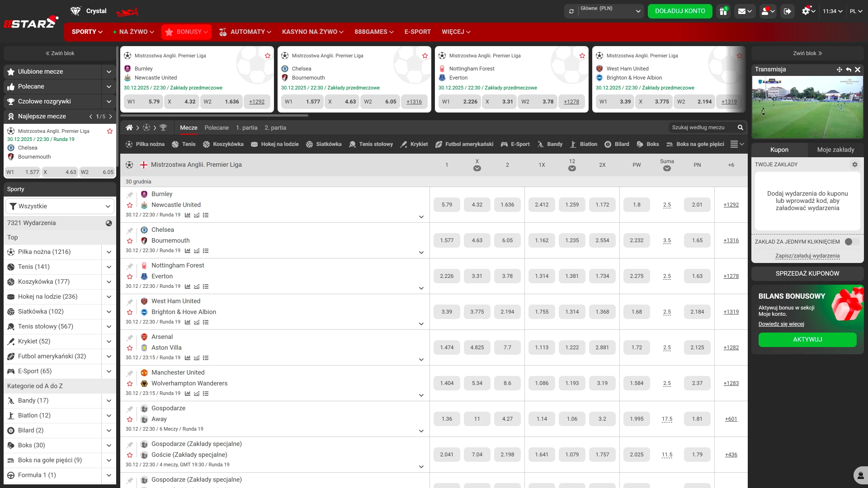This screenshot has width=868, height=488.
Task: Click the Szukaj według meczu search field
Action: coord(703,127)
